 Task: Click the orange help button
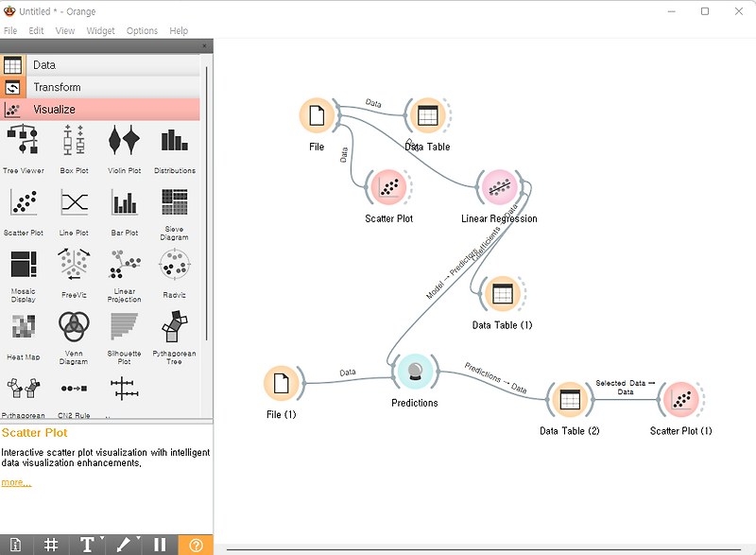(196, 545)
